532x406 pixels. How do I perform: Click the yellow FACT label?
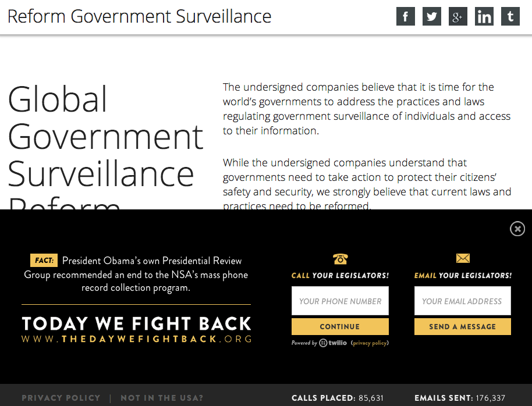point(44,260)
